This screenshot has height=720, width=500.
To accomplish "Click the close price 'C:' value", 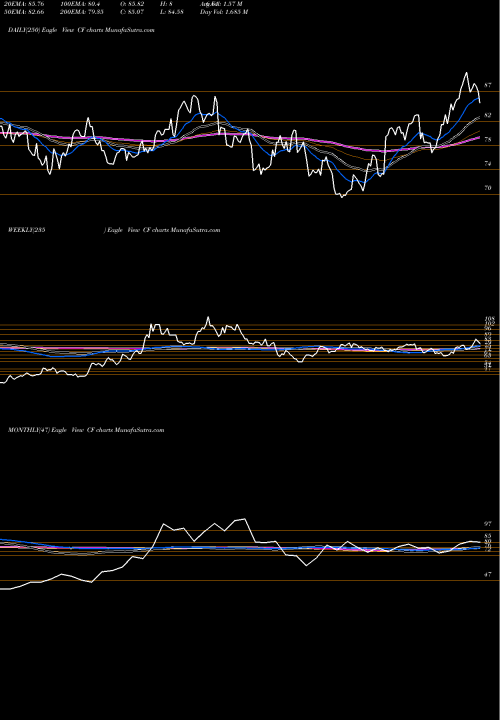I will (132, 12).
